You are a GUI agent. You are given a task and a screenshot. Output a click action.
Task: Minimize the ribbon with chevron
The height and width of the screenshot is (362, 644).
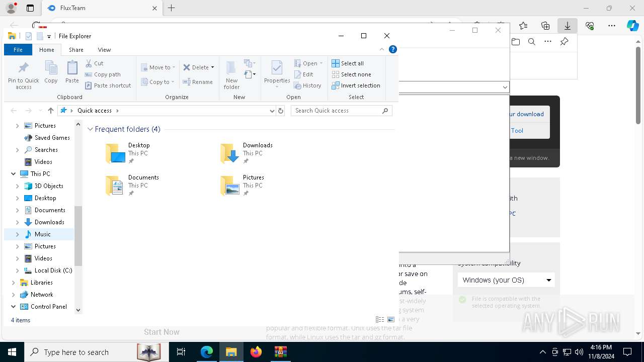click(x=382, y=49)
